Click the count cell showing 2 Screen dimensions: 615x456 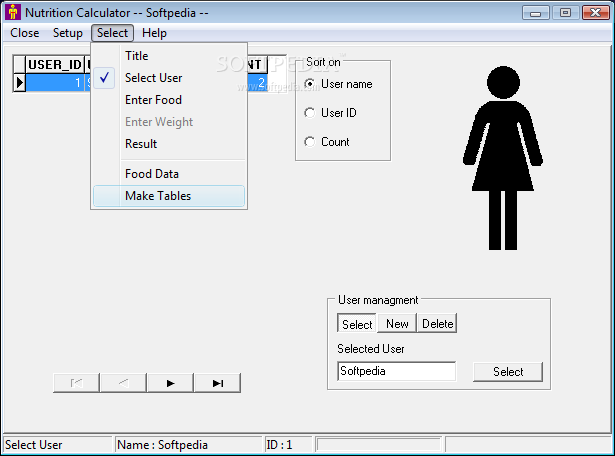pos(257,83)
